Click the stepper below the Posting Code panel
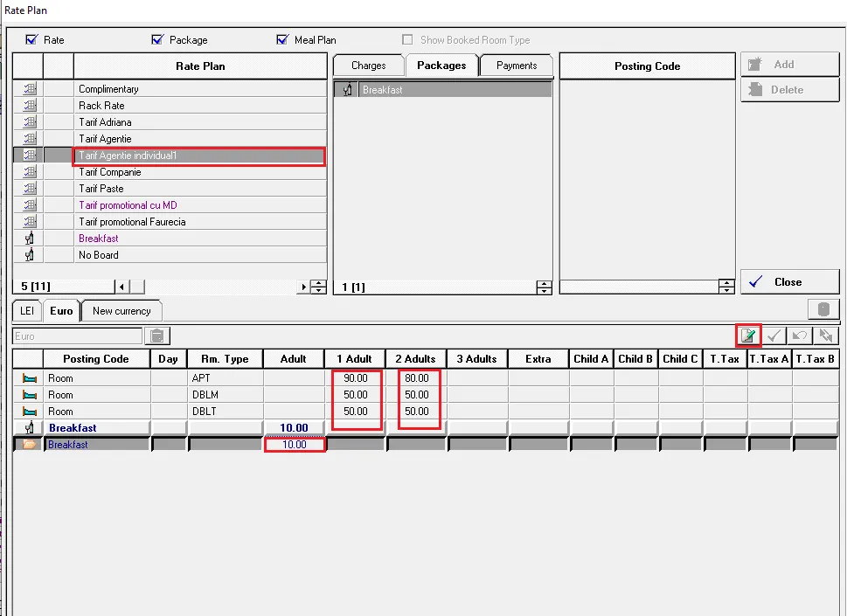Image resolution: width=847 pixels, height=616 pixels. 726,287
